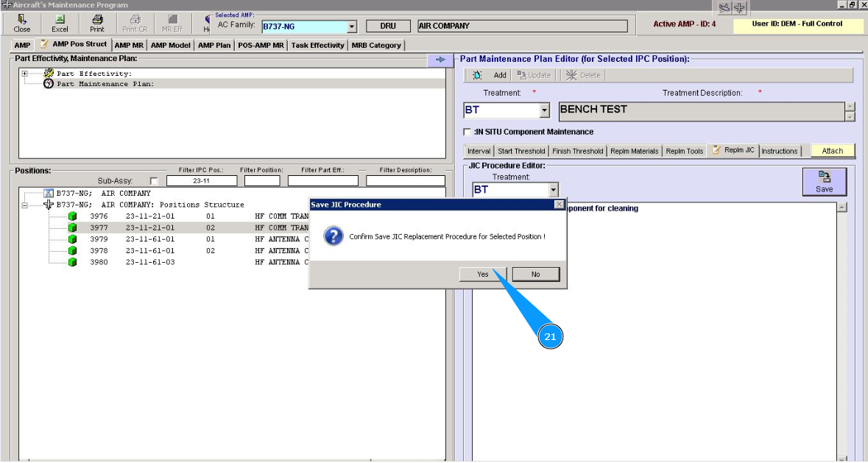Close the Save JIC Procedure dialog

[x=559, y=205]
